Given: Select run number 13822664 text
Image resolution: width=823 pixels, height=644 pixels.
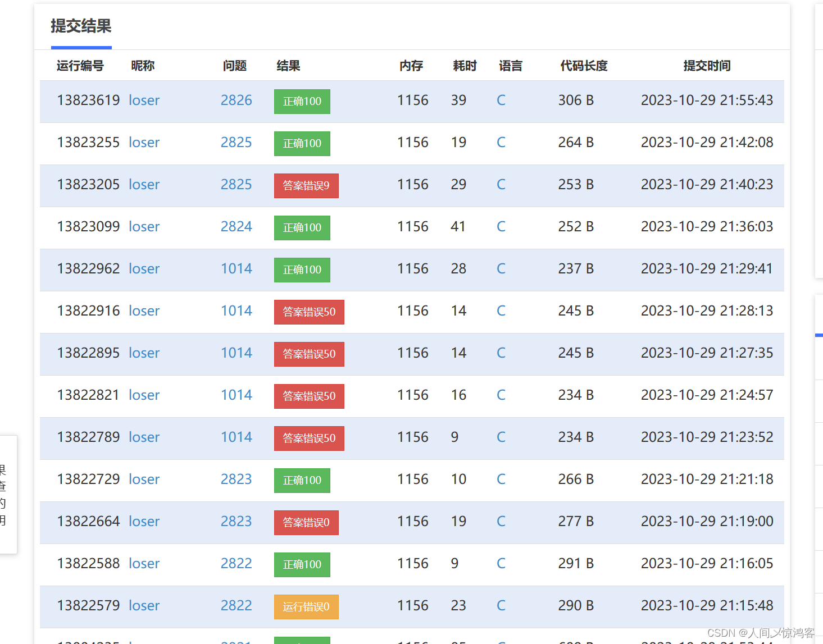Looking at the screenshot, I should [x=88, y=522].
